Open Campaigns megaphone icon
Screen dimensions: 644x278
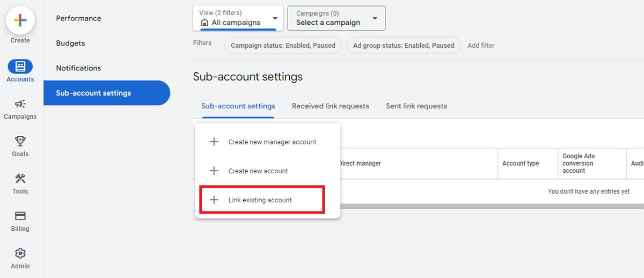[x=20, y=104]
